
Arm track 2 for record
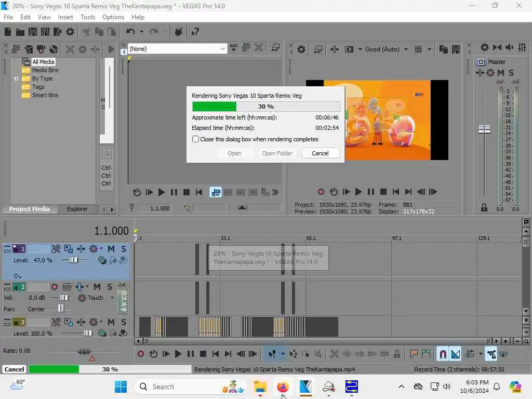click(x=54, y=287)
